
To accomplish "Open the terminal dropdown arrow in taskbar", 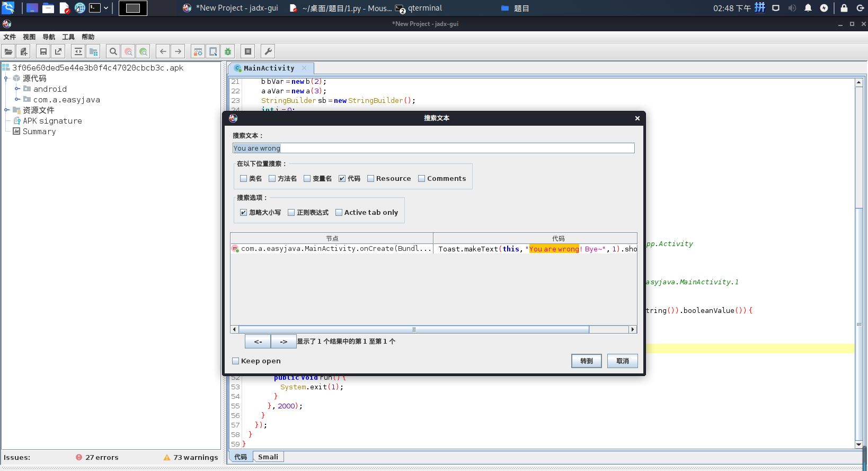I will (x=106, y=8).
